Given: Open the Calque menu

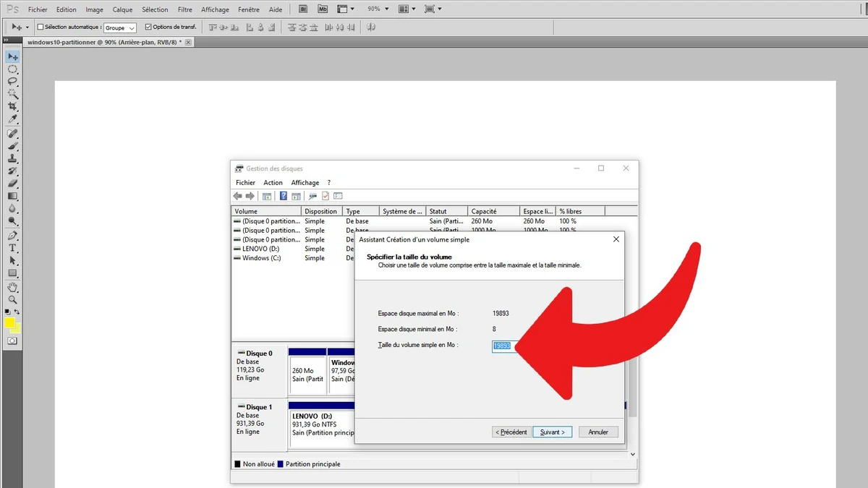Looking at the screenshot, I should [122, 9].
